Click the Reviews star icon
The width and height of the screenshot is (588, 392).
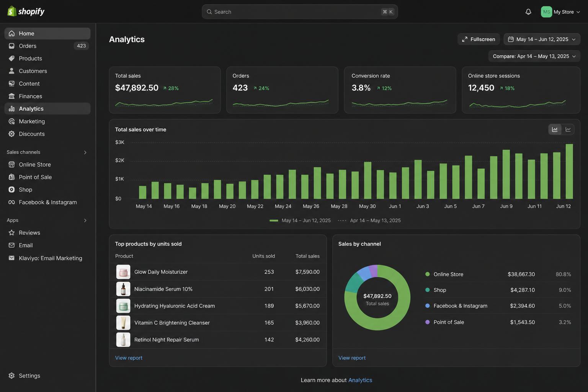tap(12, 233)
